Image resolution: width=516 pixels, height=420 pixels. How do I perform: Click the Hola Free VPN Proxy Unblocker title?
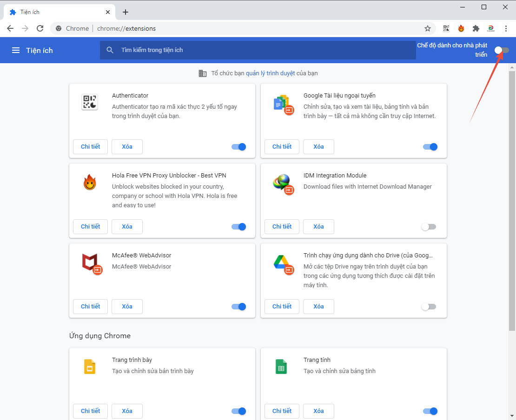pyautogui.click(x=169, y=175)
